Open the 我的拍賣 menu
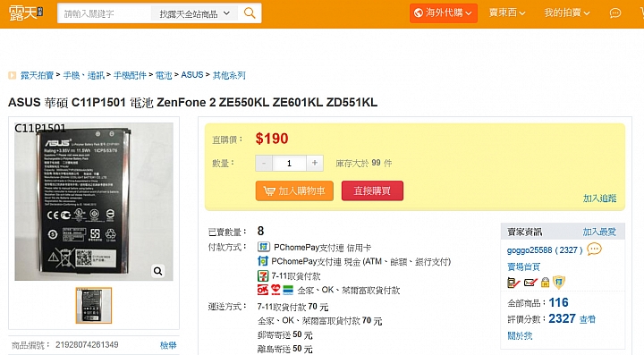This screenshot has height=355, width=644. pyautogui.click(x=567, y=13)
